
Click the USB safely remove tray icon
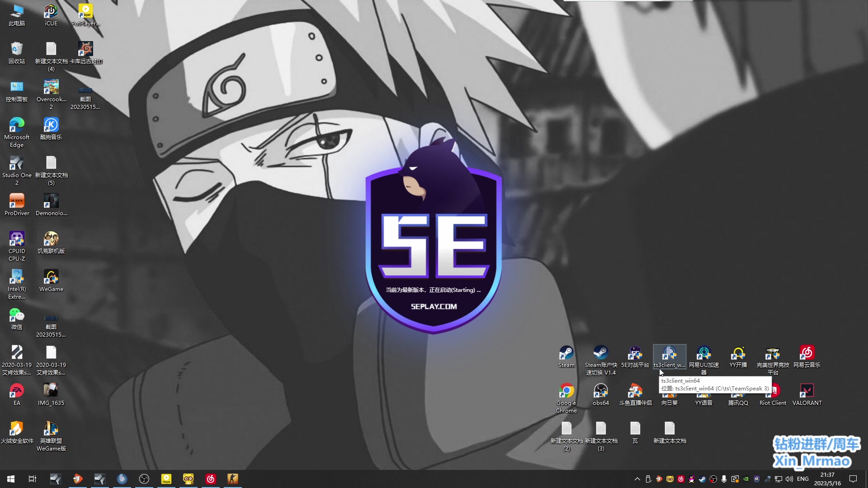[648, 479]
